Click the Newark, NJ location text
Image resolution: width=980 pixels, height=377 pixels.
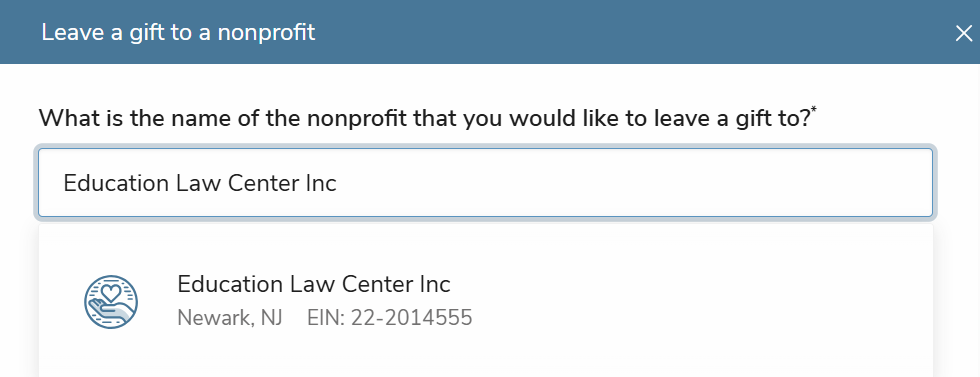(230, 318)
